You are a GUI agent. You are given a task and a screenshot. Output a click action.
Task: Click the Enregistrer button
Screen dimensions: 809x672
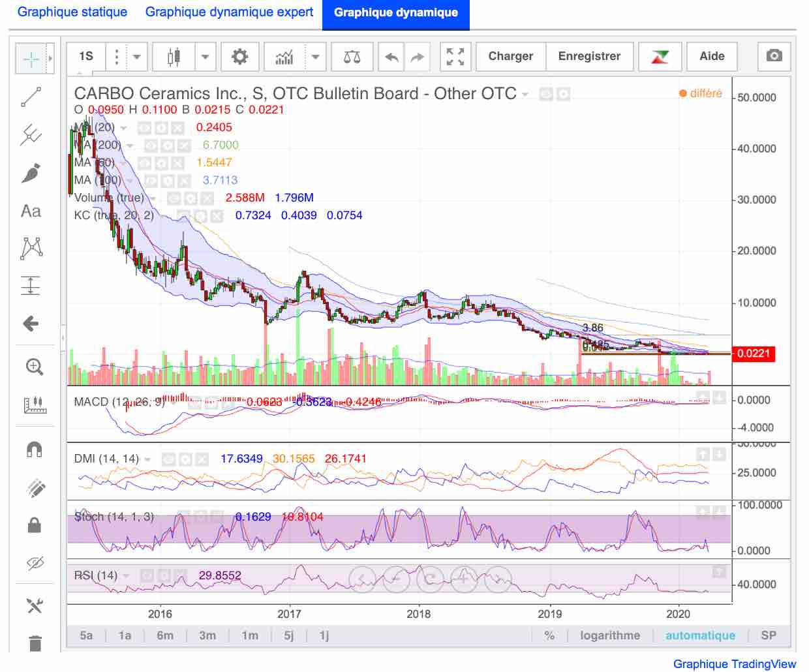click(590, 57)
